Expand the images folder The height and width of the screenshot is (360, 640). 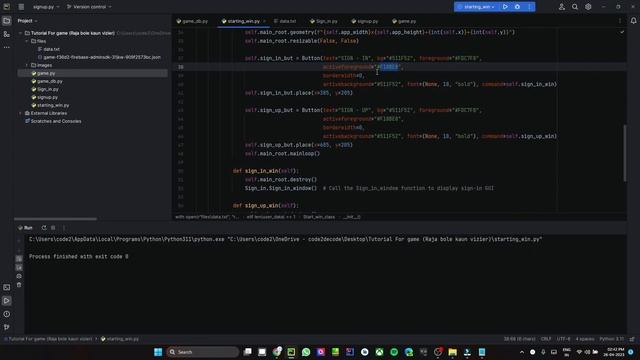pos(27,65)
